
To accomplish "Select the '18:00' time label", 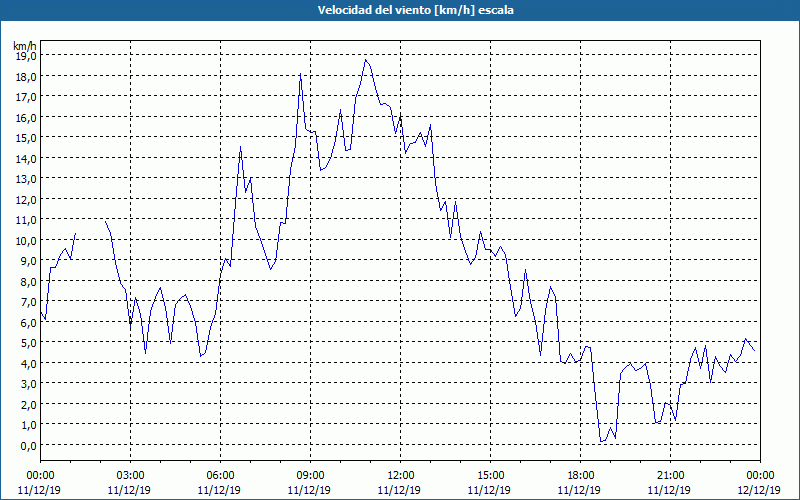I will pyautogui.click(x=581, y=476).
